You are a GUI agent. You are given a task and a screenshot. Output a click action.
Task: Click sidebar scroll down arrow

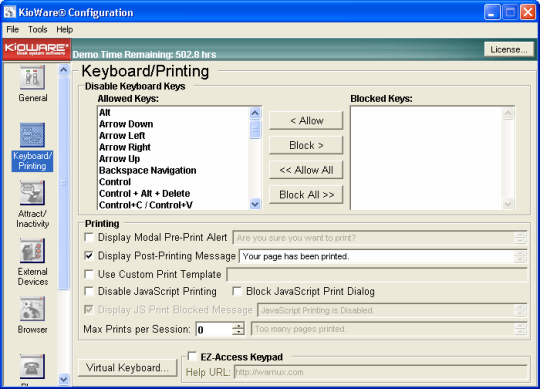pos(64,379)
